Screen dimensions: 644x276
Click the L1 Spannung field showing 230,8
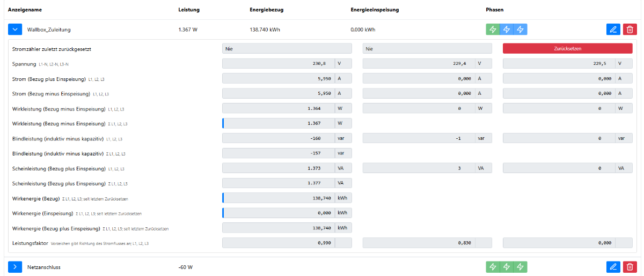(x=278, y=63)
